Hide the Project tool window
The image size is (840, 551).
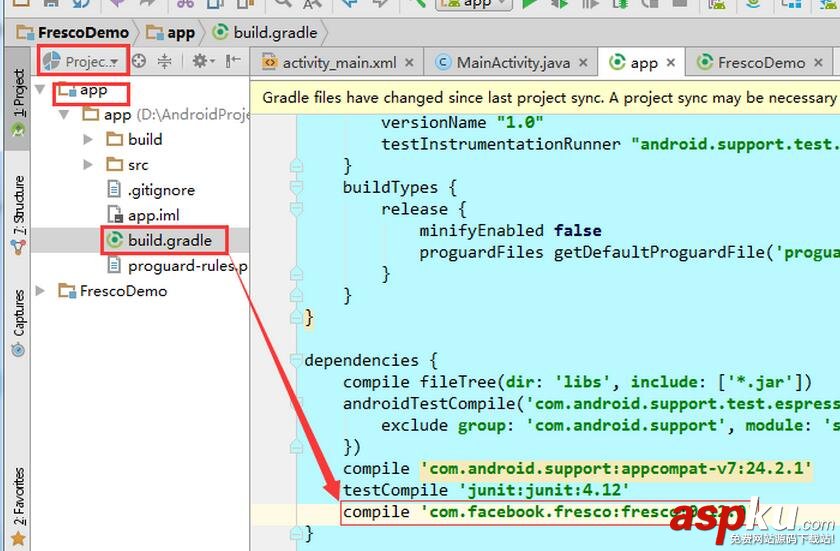click(x=232, y=61)
